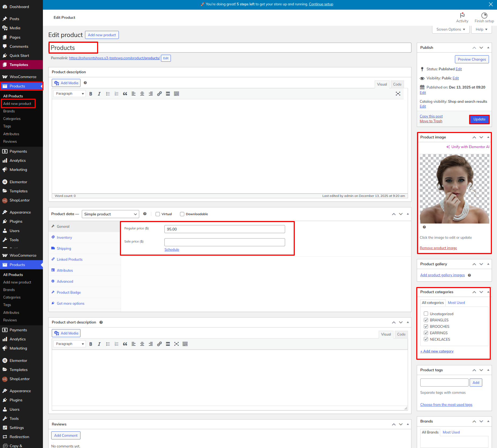Open the Simple product type dropdown
497x448 pixels.
pyautogui.click(x=110, y=214)
